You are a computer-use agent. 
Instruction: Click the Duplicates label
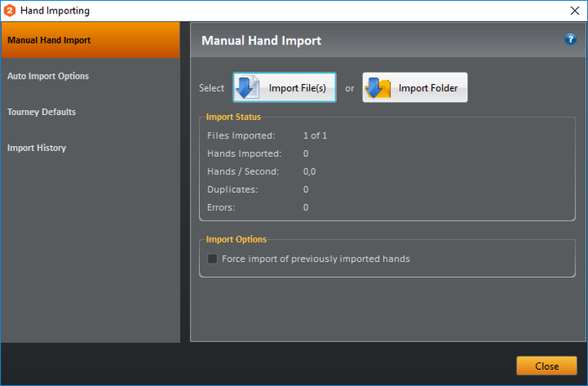[x=233, y=190]
